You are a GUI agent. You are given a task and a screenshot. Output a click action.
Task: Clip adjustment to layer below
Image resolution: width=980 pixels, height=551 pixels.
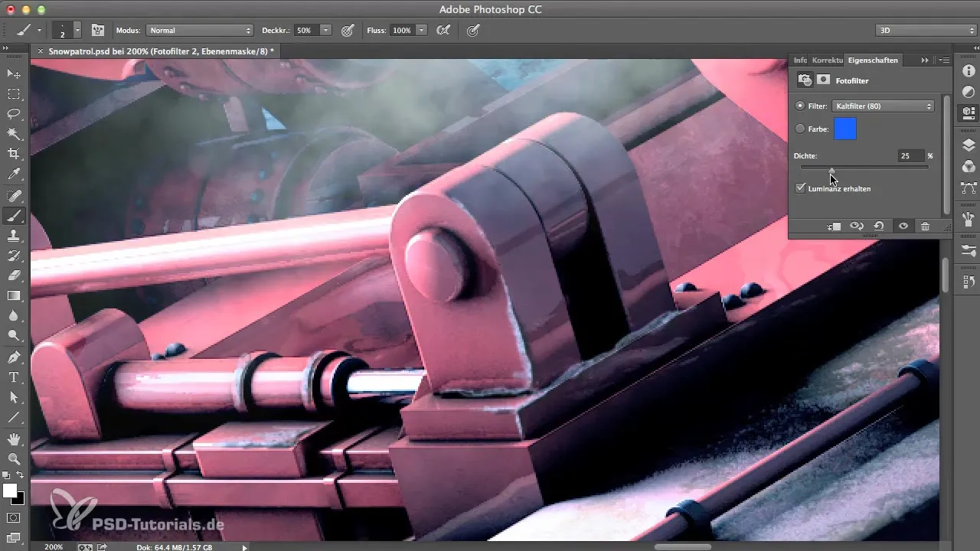[x=835, y=227]
